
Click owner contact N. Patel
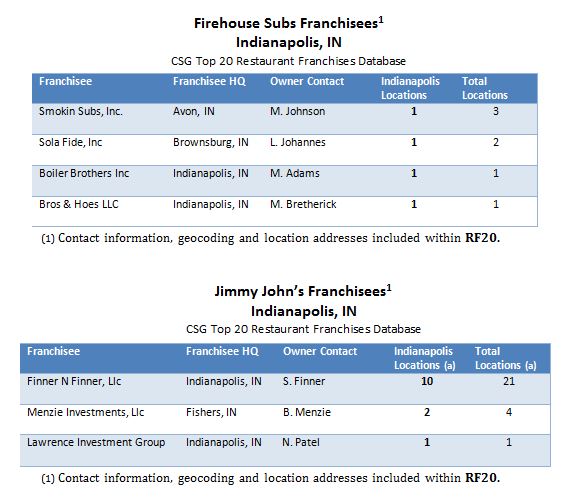(x=301, y=442)
